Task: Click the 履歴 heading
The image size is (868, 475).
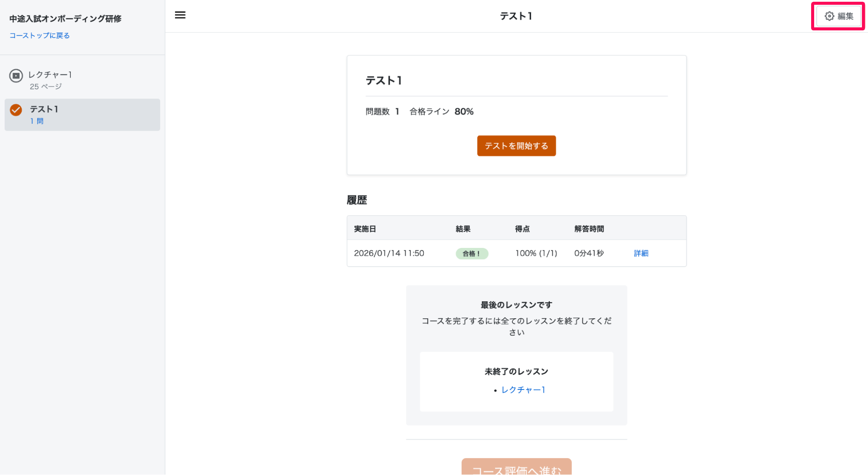Action: [356, 200]
